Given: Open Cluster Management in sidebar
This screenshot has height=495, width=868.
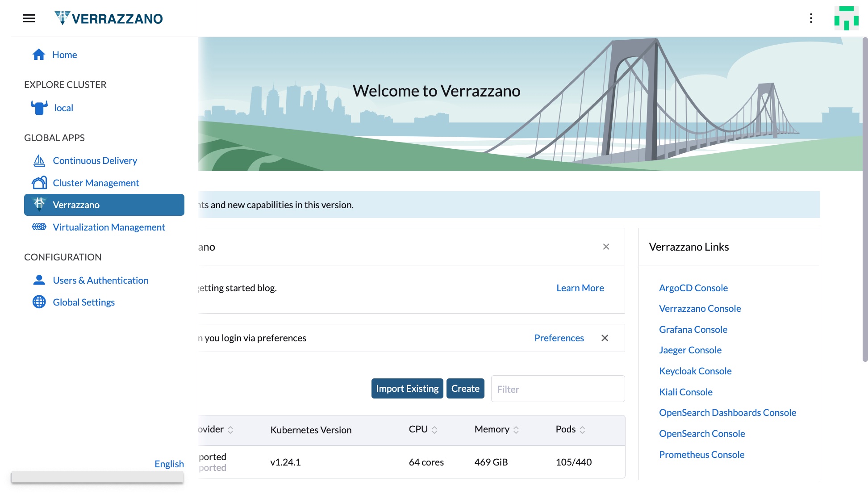Looking at the screenshot, I should [39, 182].
